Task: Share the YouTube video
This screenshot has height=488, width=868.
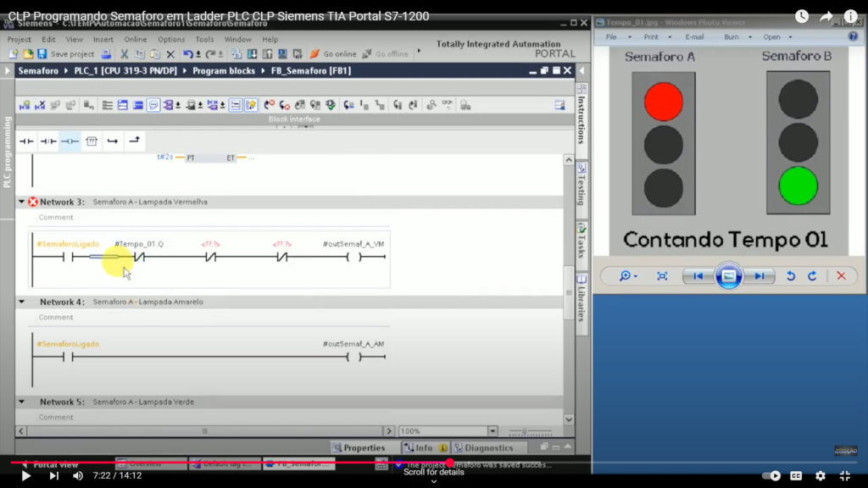Action: tap(826, 17)
